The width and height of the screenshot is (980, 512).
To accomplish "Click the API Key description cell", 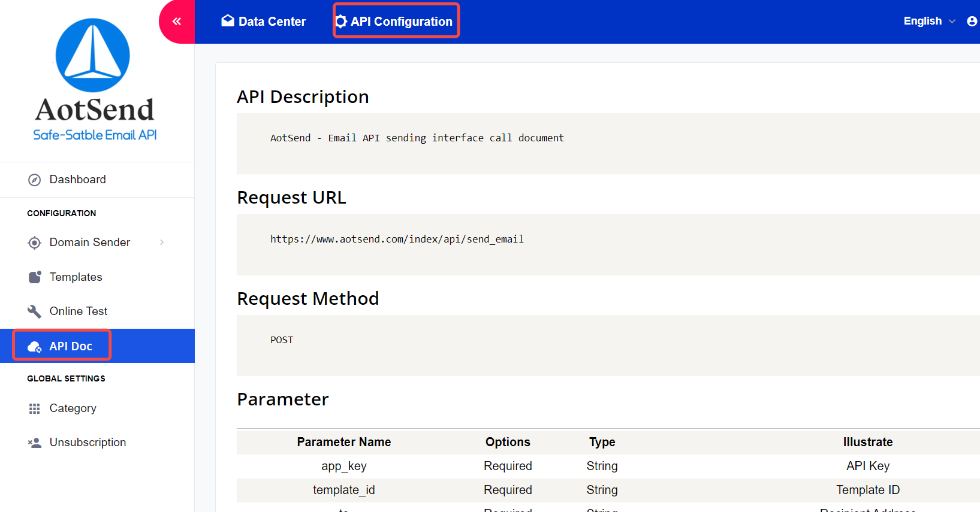I will 868,466.
